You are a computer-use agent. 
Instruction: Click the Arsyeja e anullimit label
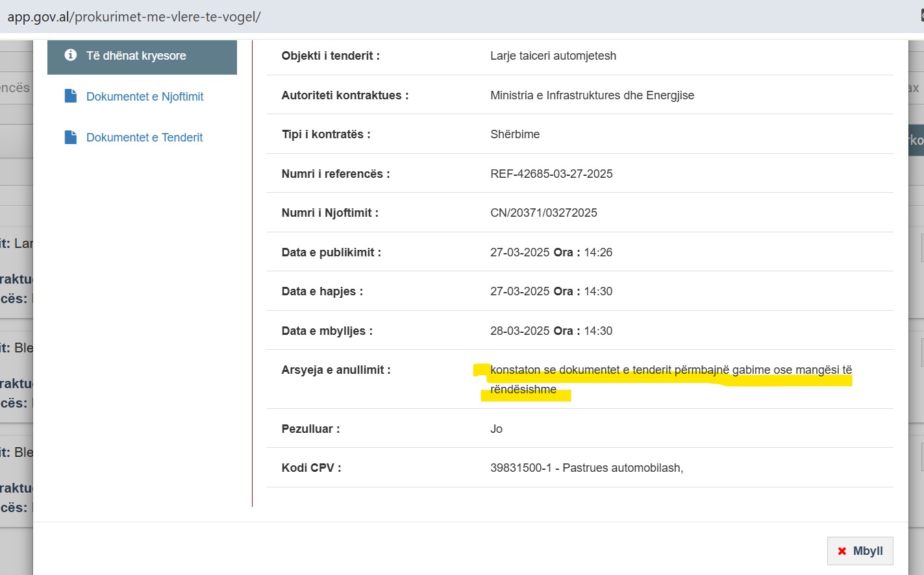336,370
